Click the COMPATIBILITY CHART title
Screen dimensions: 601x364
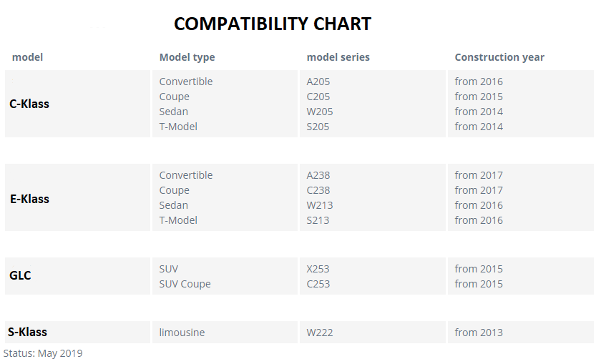click(273, 24)
